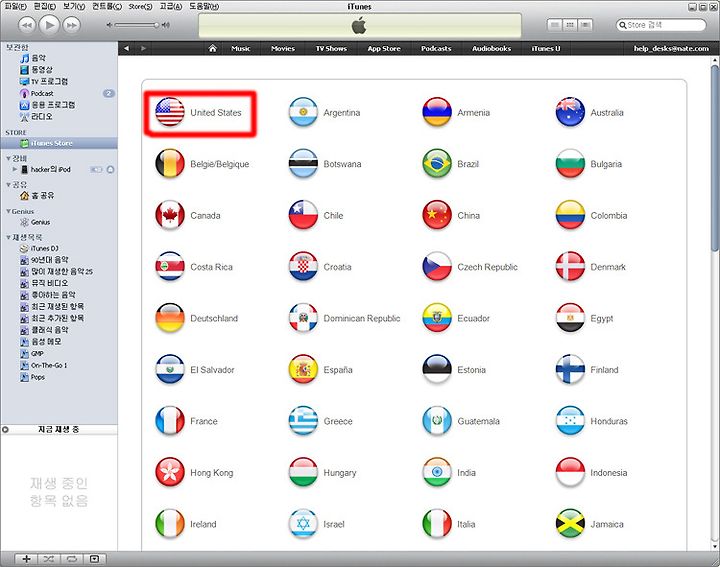Image resolution: width=720 pixels, height=567 pixels.
Task: Click the previous track rewind button
Action: pyautogui.click(x=27, y=25)
